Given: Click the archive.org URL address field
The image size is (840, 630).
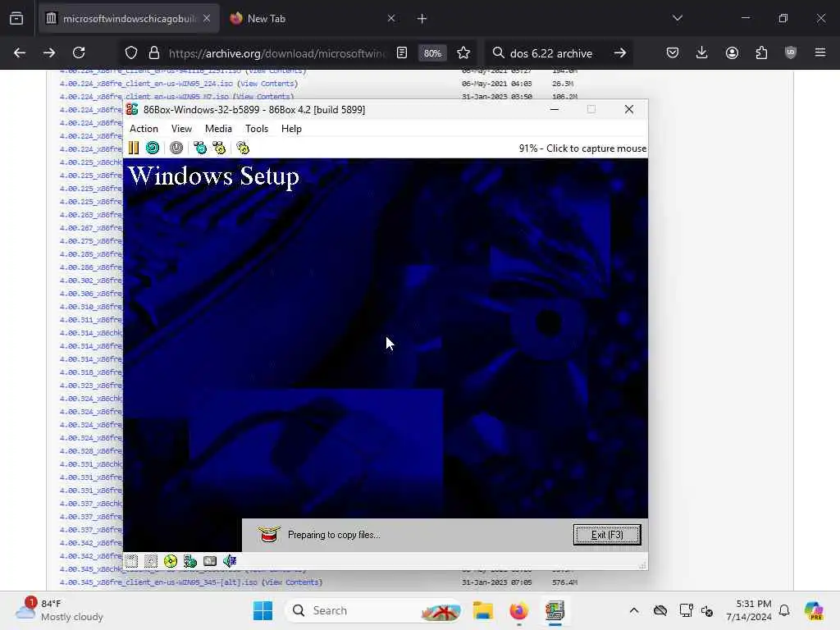Looking at the screenshot, I should [276, 53].
